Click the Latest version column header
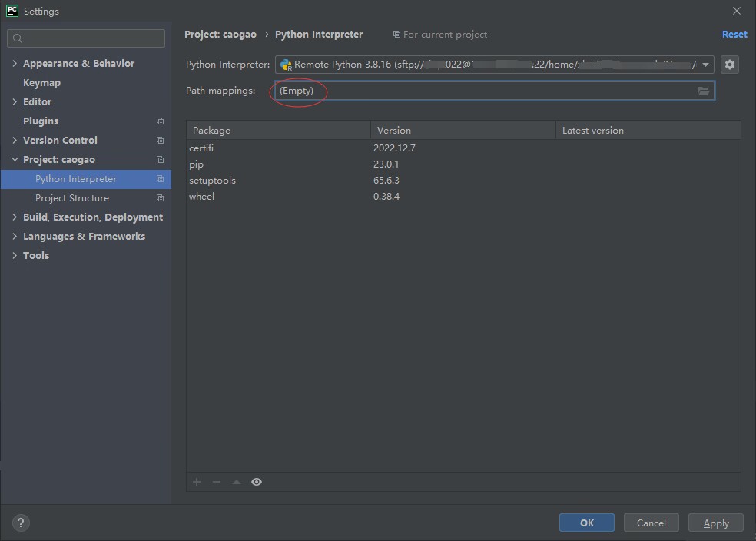 coord(648,130)
